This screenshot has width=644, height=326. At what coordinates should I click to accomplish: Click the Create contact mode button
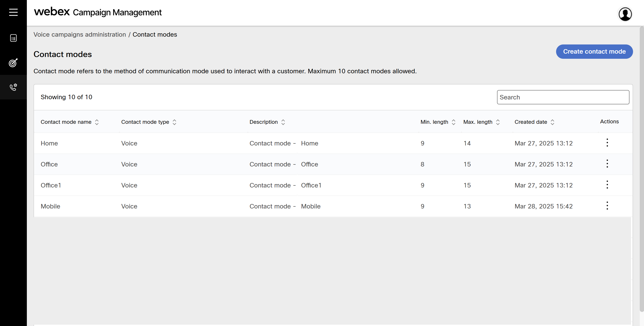click(x=594, y=52)
